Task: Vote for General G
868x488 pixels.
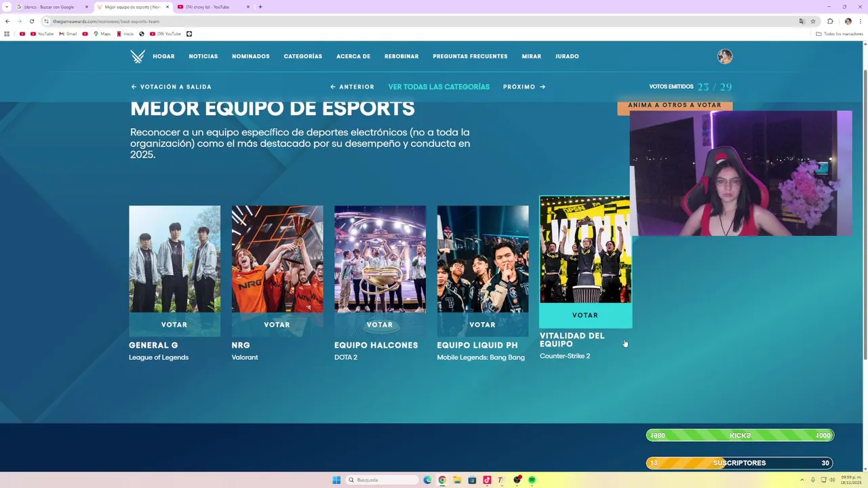Action: tap(174, 325)
